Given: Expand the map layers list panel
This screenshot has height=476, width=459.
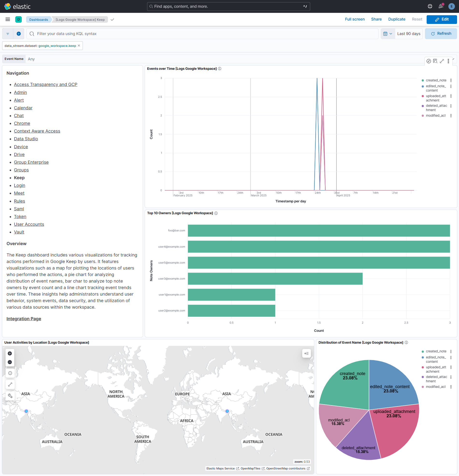Looking at the screenshot, I should [306, 353].
